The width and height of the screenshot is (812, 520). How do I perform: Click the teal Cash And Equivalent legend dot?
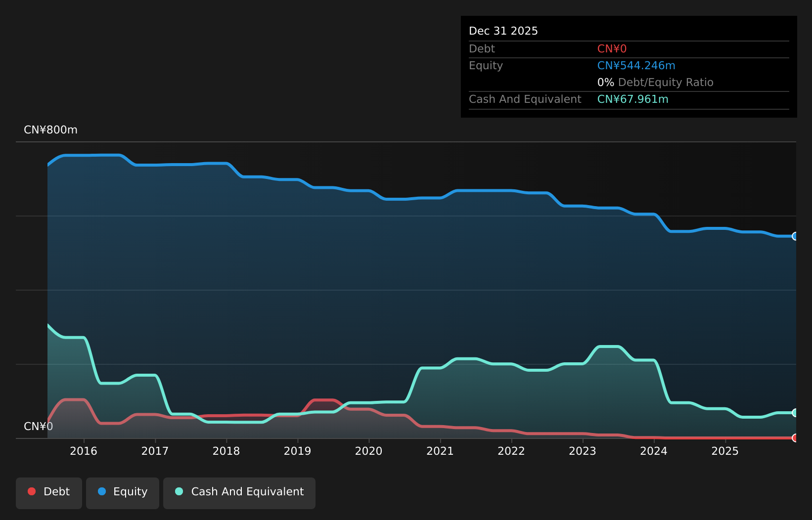[179, 491]
